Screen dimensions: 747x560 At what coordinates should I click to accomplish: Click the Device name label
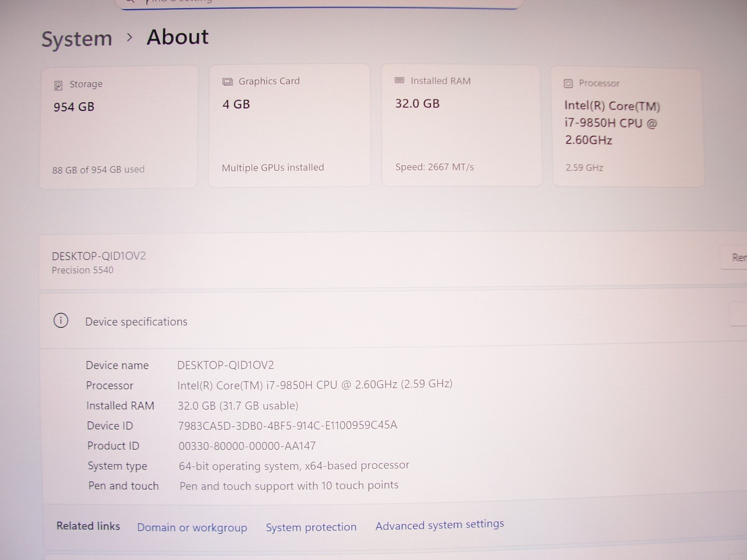point(117,365)
